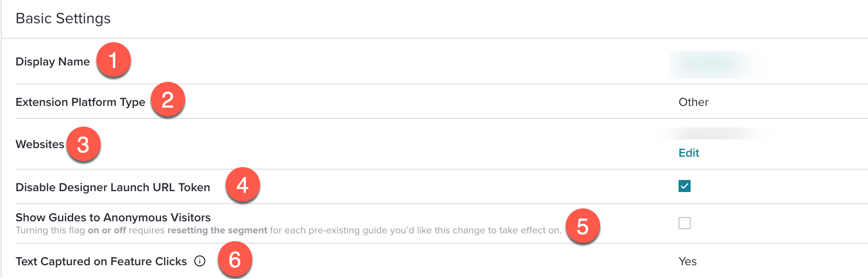Click the blurred Display Name value
Viewport: 868px width, 279px height.
point(713,64)
